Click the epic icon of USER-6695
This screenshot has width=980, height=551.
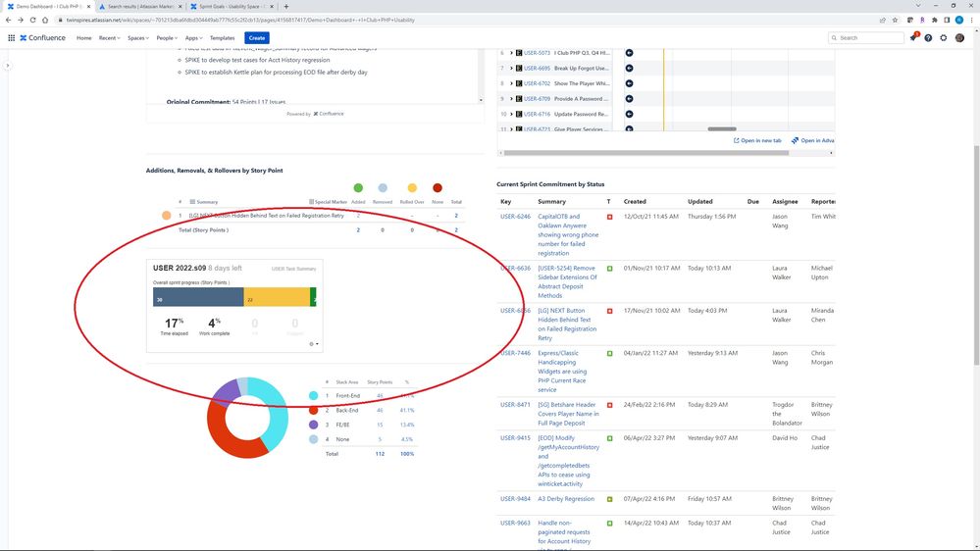tap(519, 68)
